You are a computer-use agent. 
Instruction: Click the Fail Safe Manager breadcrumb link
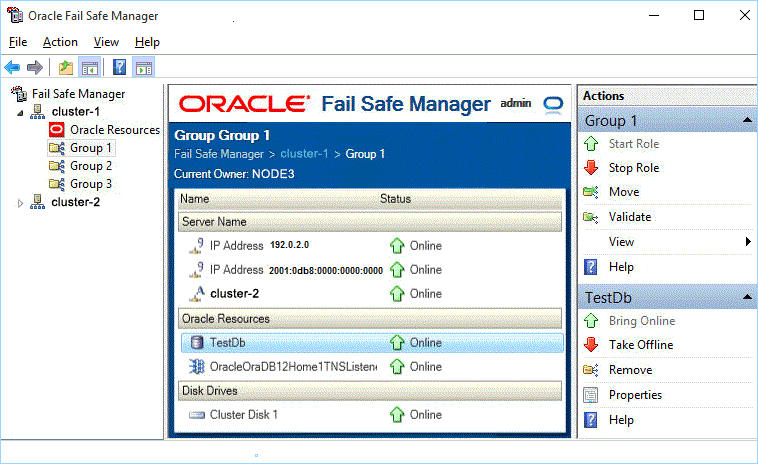[x=219, y=154]
